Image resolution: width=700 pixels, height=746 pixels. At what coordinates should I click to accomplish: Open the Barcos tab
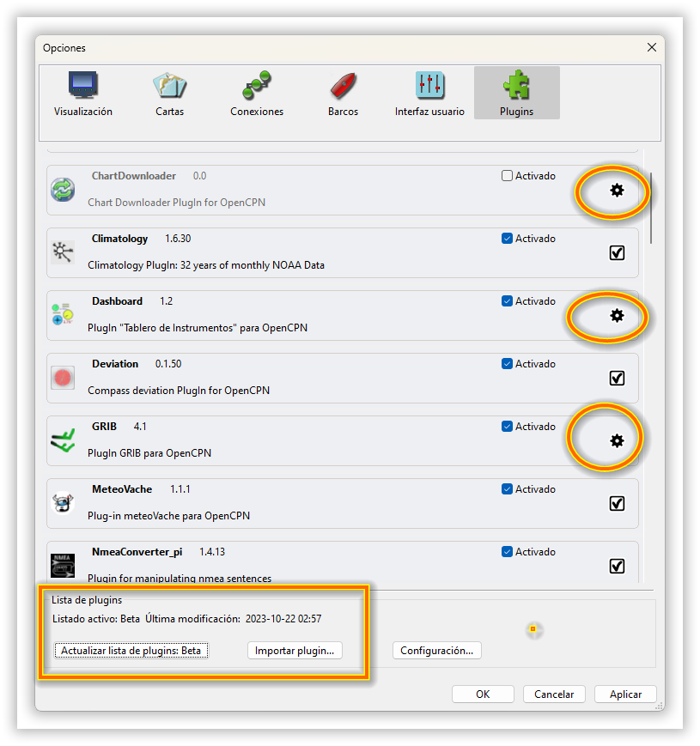[x=343, y=94]
